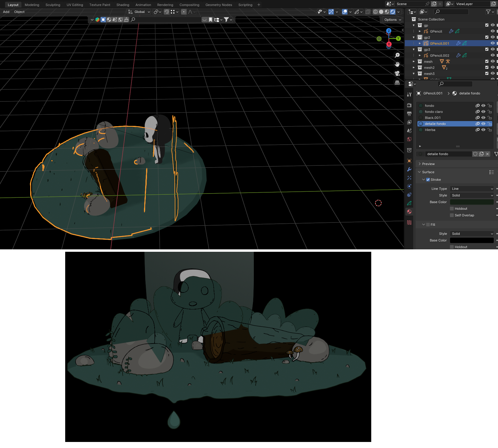The width and height of the screenshot is (498, 448).
Task: Click the fill Base Color swatch
Action: 472,240
